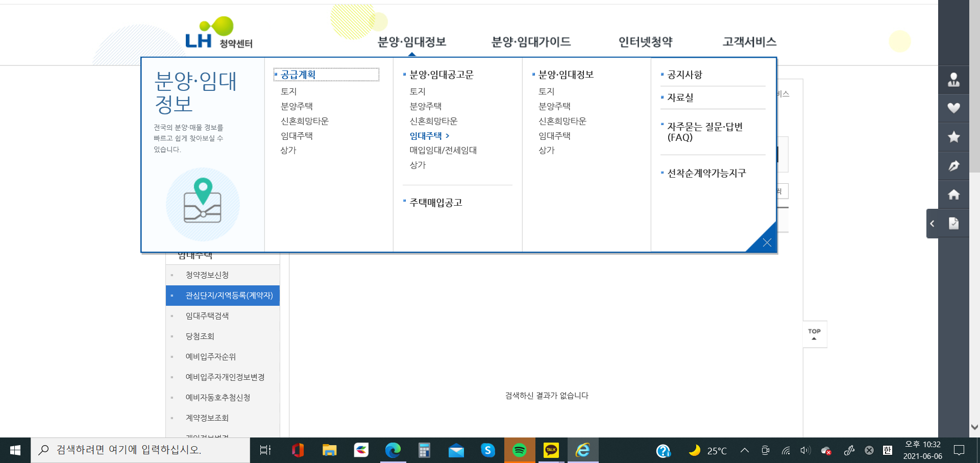Open Microsoft Office from taskbar
This screenshot has width=980, height=463.
pyautogui.click(x=298, y=450)
